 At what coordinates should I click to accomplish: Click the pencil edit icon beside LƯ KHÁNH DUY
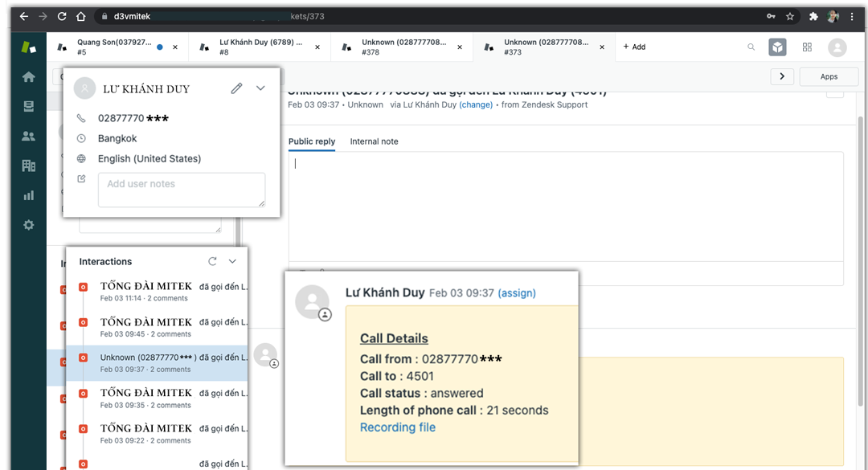click(x=236, y=88)
